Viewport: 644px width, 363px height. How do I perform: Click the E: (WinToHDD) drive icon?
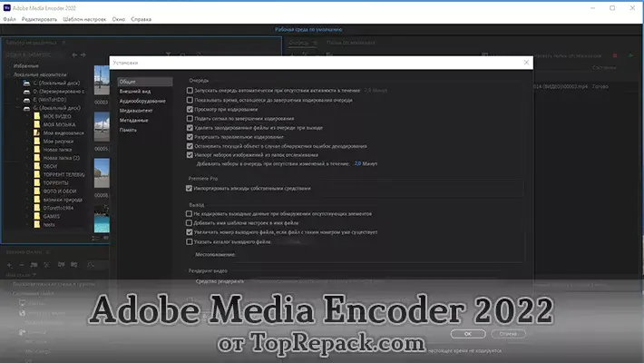(x=26, y=100)
